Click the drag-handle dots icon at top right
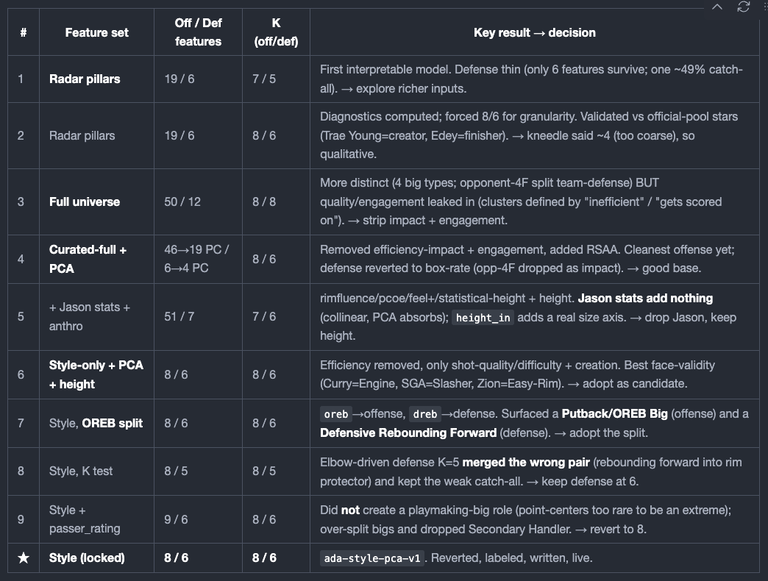Screen dimensions: 768x581 click(765, 6)
